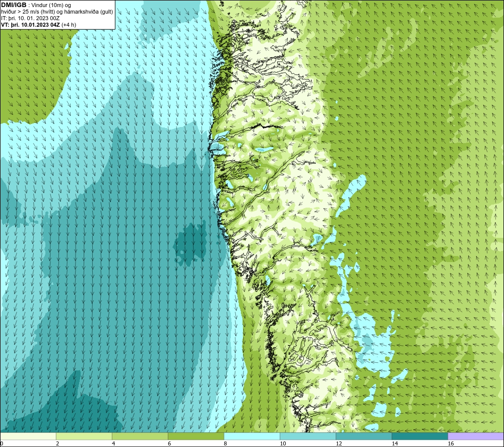The height and width of the screenshot is (447, 504).
Task: Click the green 4–6 legend swatch
Action: pyautogui.click(x=140, y=436)
